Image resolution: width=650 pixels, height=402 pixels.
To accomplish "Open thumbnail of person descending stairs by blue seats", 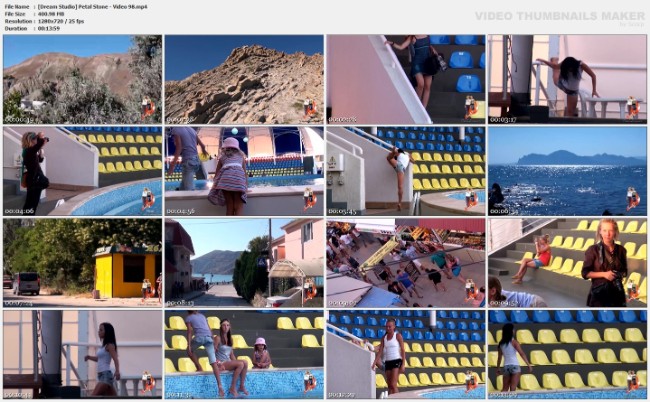I will tap(406, 79).
